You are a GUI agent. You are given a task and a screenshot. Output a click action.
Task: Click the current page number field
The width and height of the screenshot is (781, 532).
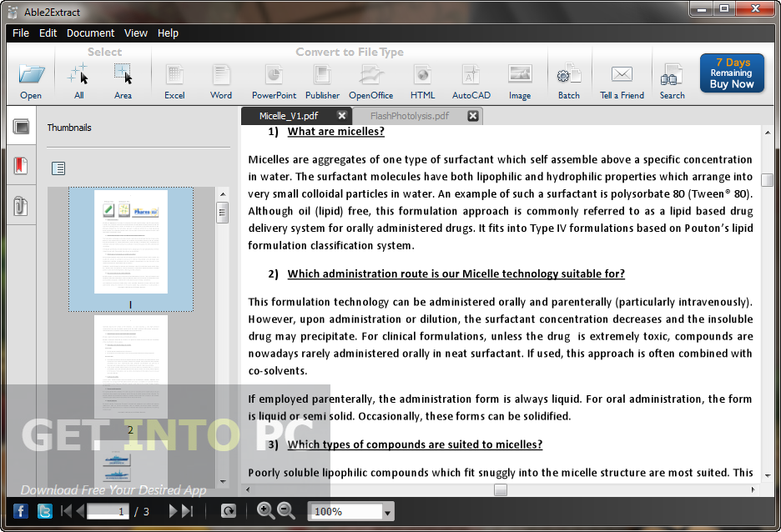coord(108,512)
